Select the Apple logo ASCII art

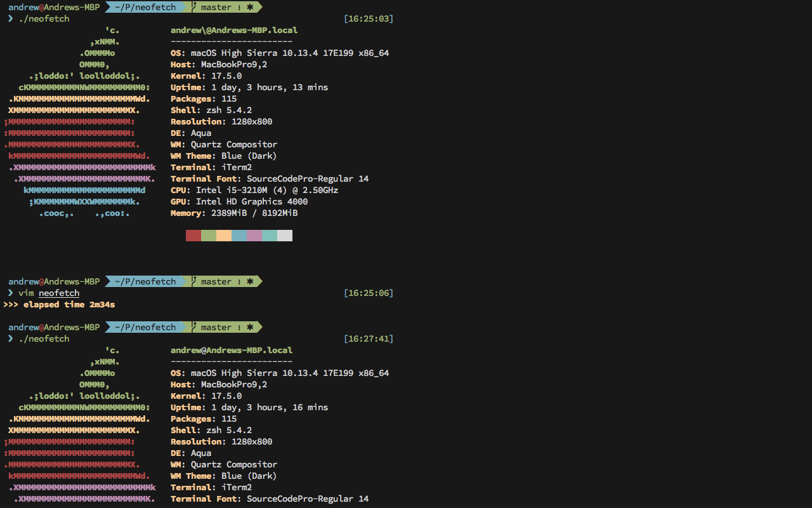click(x=82, y=121)
